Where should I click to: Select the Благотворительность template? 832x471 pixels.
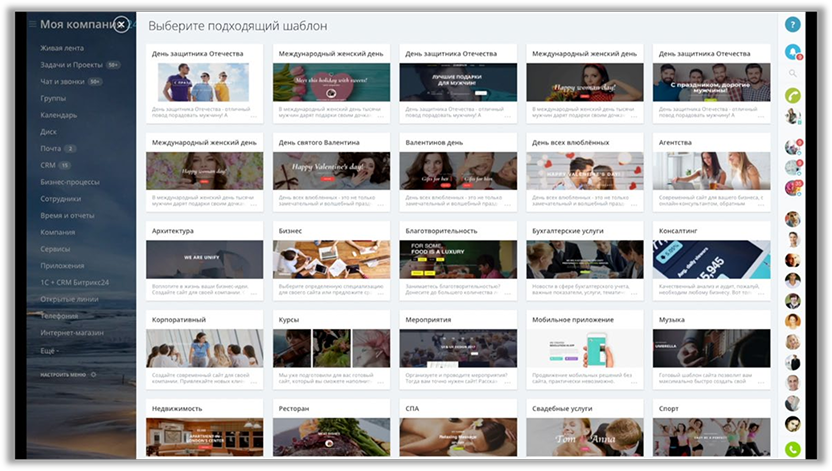[458, 261]
